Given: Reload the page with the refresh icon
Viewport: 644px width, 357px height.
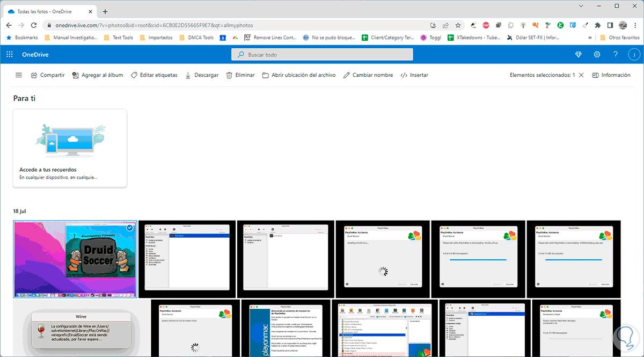Looking at the screenshot, I should tap(34, 25).
